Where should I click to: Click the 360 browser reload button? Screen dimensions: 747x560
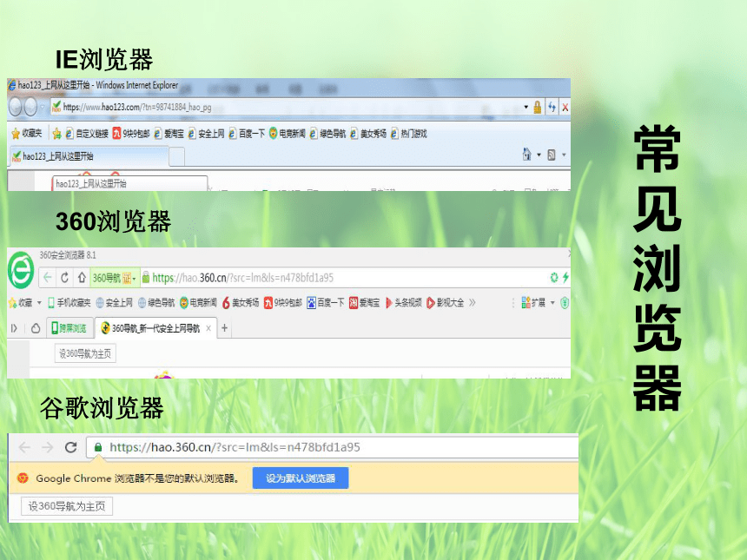(x=65, y=277)
